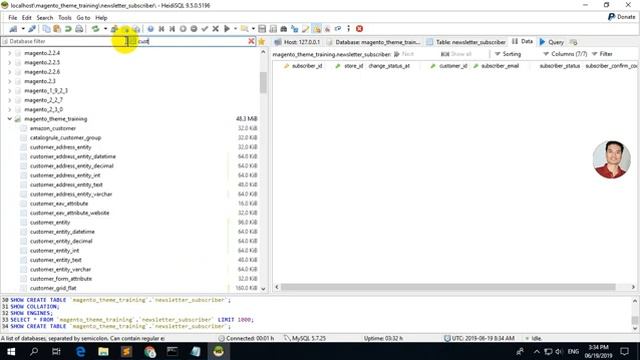
Task: Click the horizontal scrollbar of the data grid
Action: click(x=448, y=287)
